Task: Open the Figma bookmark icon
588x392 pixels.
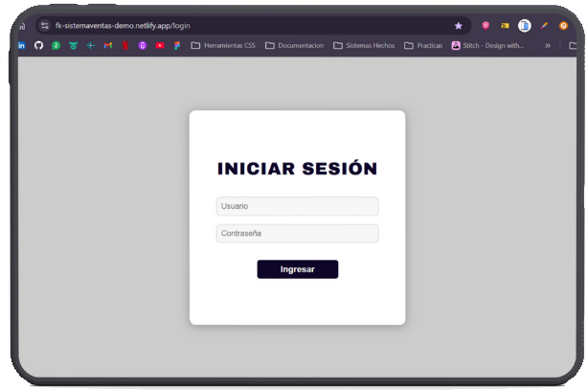Action: [177, 45]
